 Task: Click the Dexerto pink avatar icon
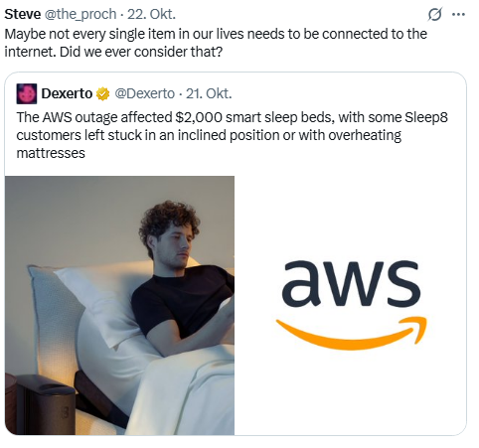point(27,93)
